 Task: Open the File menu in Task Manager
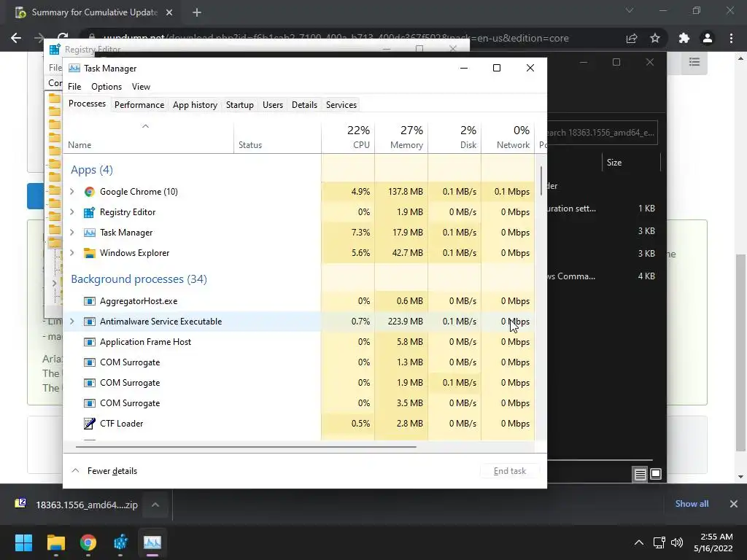(74, 87)
